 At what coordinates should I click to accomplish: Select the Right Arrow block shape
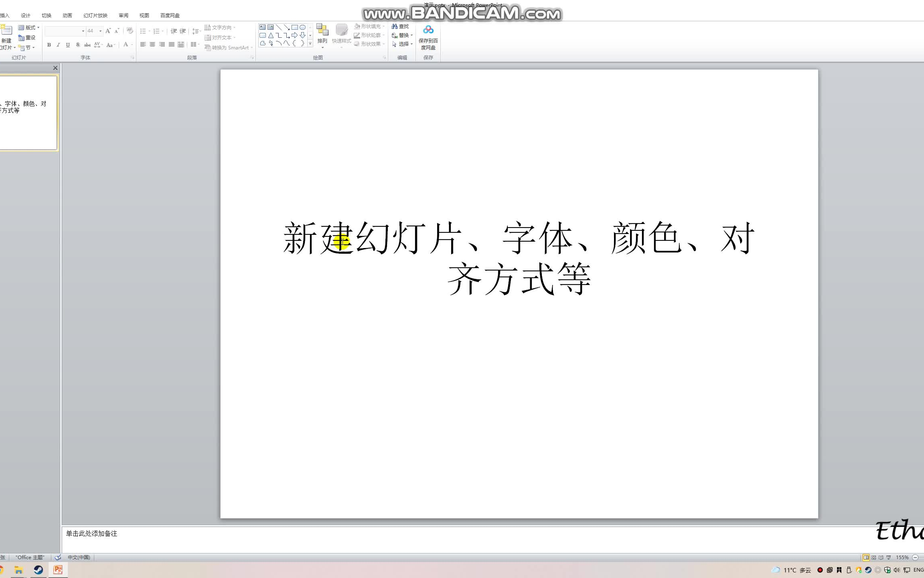[x=294, y=35]
